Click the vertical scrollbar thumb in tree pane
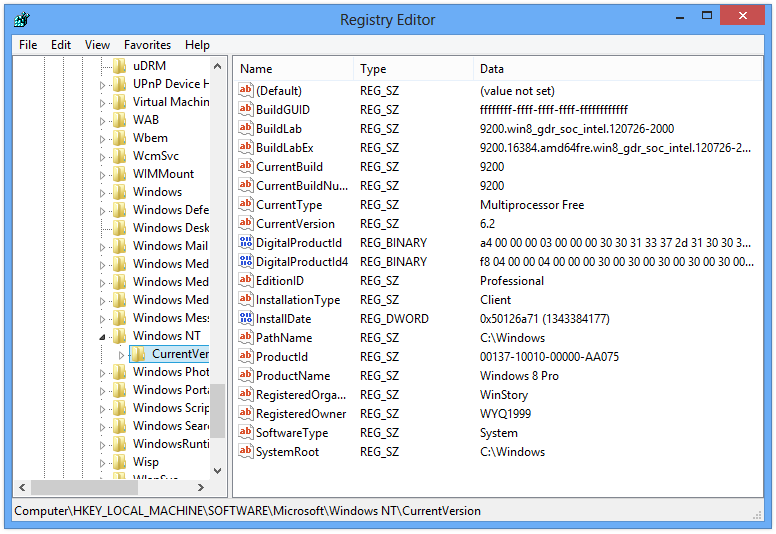 (217, 411)
